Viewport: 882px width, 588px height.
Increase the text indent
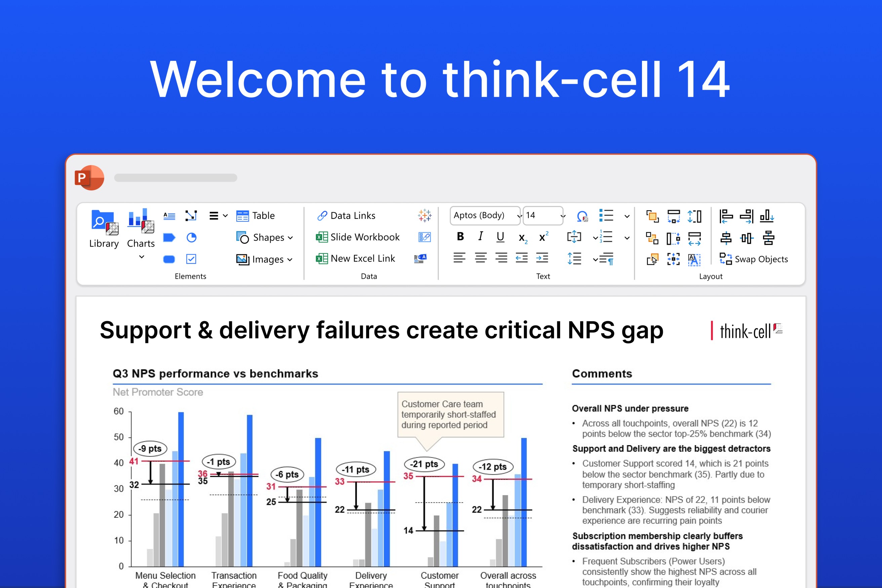click(x=542, y=258)
